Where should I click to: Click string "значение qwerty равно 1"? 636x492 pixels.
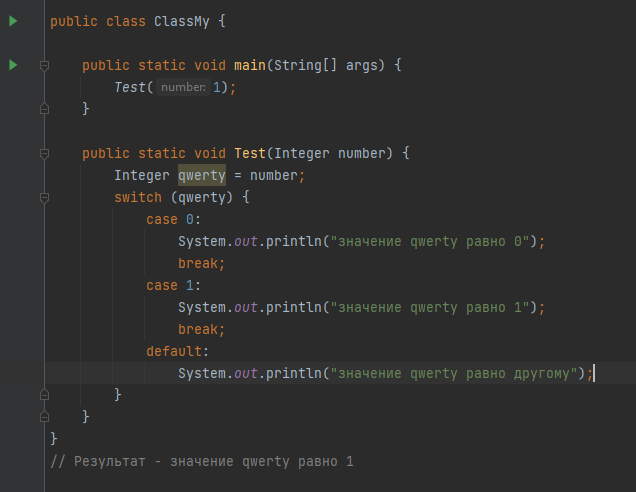click(430, 307)
